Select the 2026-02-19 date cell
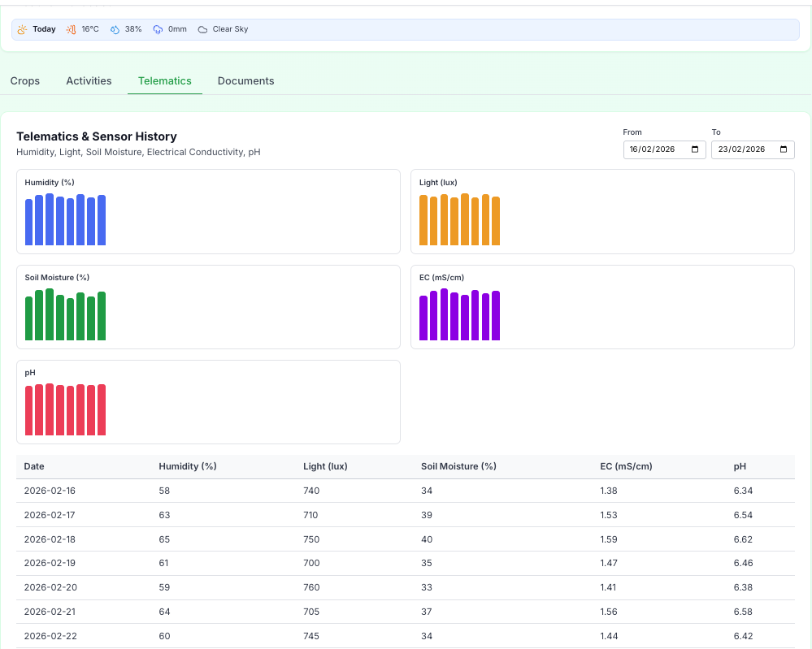Screen dimensions: 812x649 50,563
